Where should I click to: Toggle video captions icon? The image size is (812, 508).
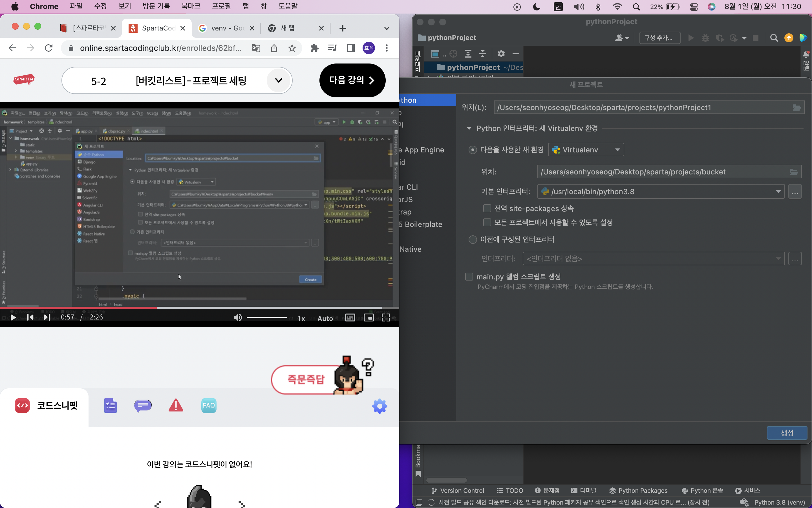350,317
